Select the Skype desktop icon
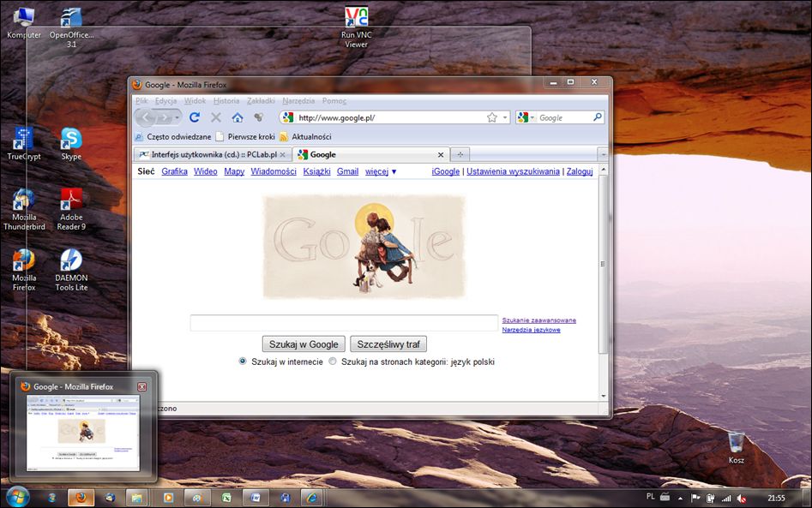Viewport: 812px width, 508px height. coord(71,144)
